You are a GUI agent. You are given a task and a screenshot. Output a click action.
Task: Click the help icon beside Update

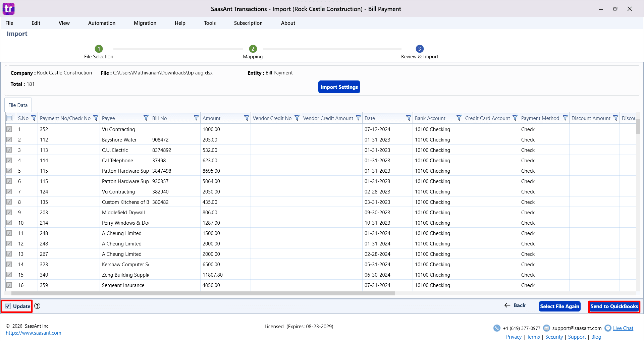pyautogui.click(x=37, y=306)
